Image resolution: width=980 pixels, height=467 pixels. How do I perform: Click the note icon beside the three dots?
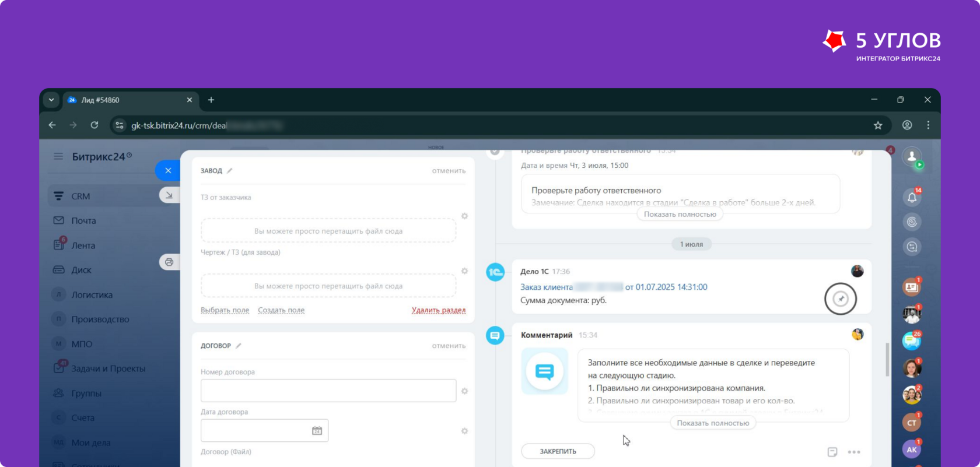pos(832,452)
